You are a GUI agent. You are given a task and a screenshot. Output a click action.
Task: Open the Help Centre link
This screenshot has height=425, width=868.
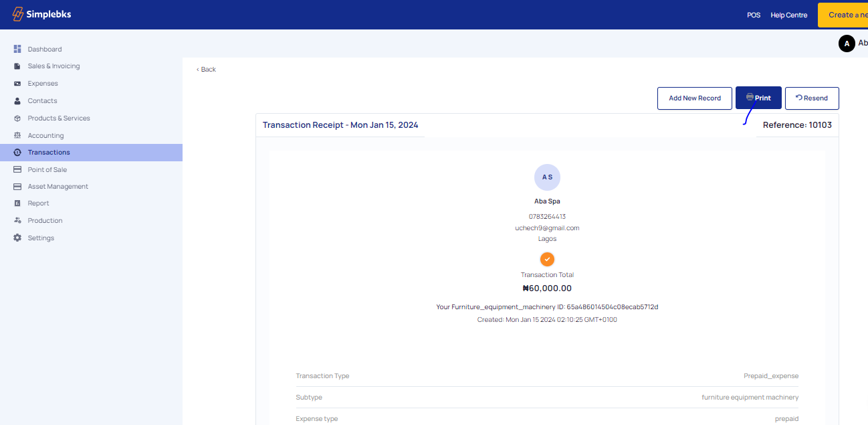788,15
